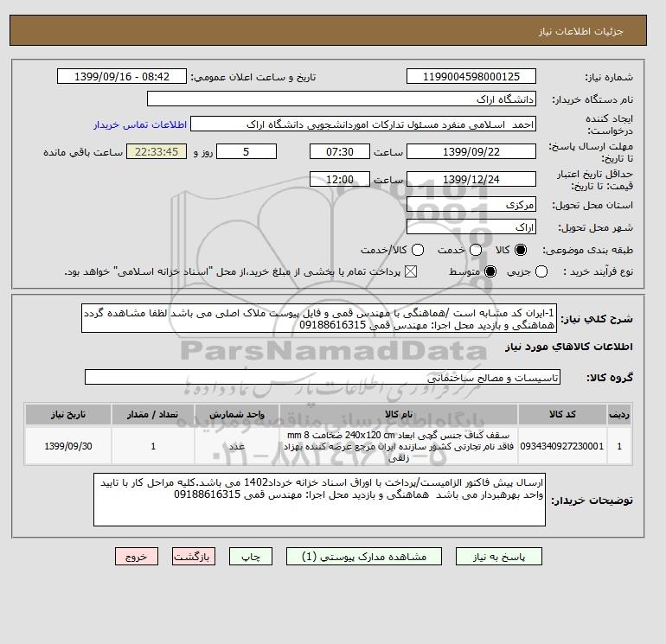The height and width of the screenshot is (644, 666).
Task: Click response deadline date 1399/09/22
Action: pos(471,151)
